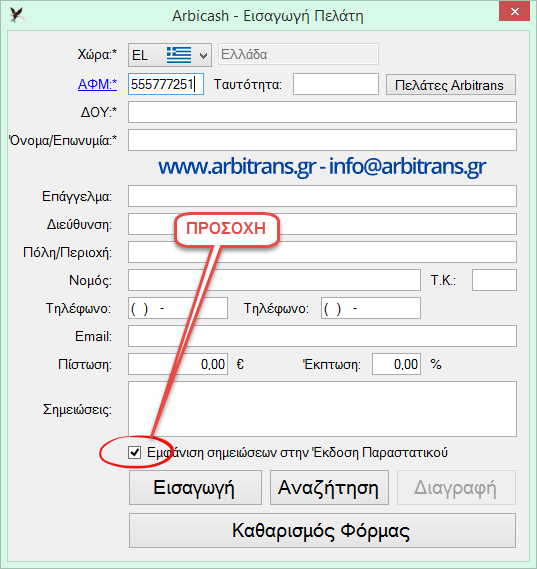The image size is (537, 569).
Task: Close the Εισαγωγή Πελάτη window
Action: [x=515, y=12]
